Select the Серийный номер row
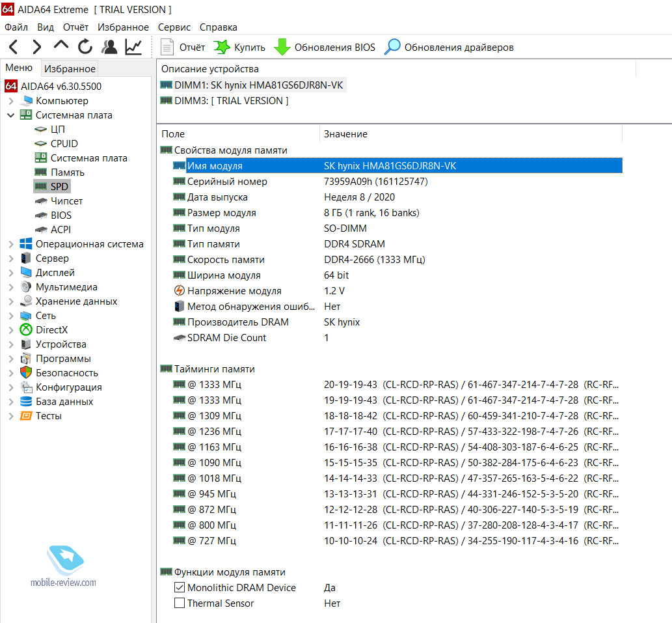The width and height of the screenshot is (672, 623). click(397, 182)
